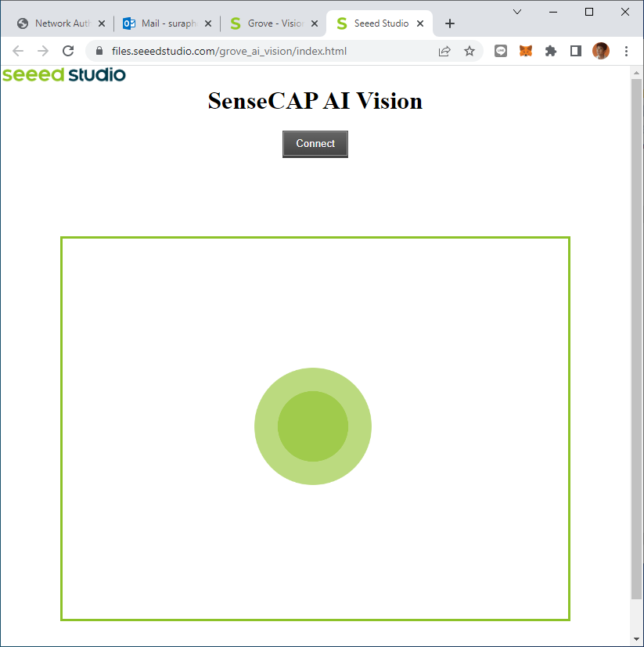Screen dimensions: 644x647
Task: Open a new browser tab
Action: [x=450, y=23]
